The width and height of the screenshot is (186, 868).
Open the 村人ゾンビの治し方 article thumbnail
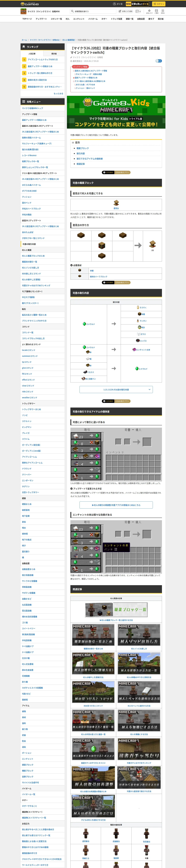click(x=139, y=635)
